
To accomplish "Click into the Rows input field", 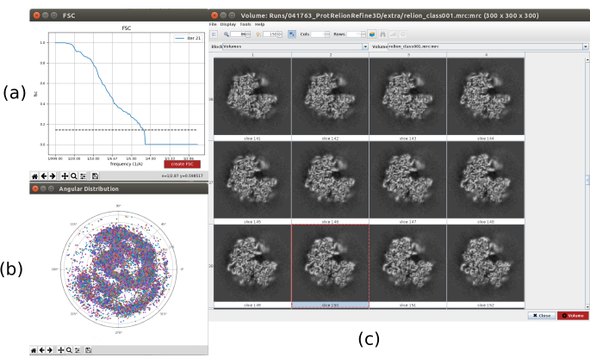I will tap(354, 34).
